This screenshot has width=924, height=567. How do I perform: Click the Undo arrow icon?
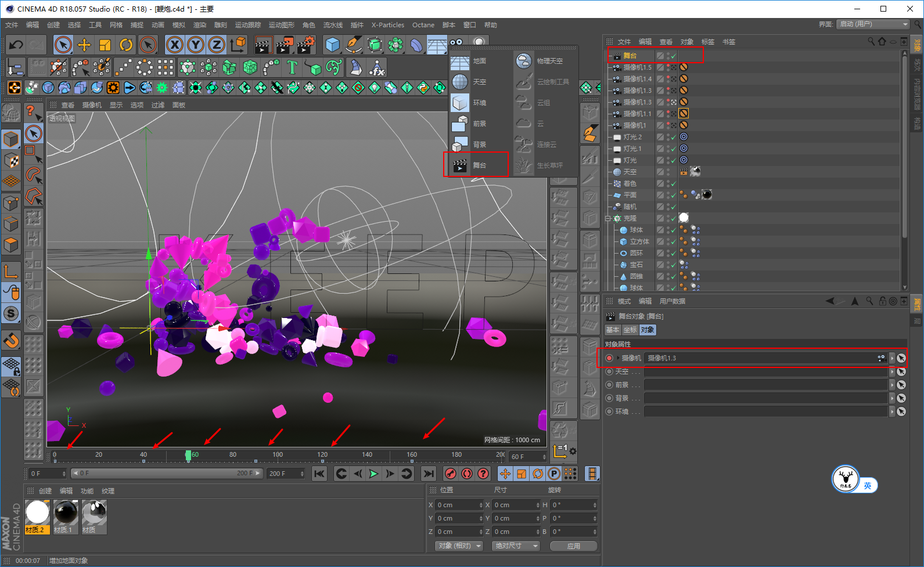pos(16,45)
